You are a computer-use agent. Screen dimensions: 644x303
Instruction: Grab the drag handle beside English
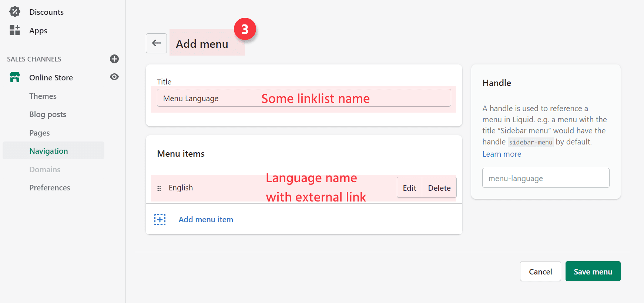159,188
